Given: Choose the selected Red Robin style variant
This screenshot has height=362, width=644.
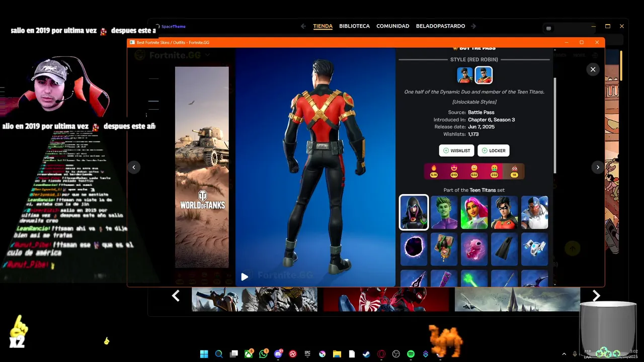Looking at the screenshot, I should (x=484, y=75).
